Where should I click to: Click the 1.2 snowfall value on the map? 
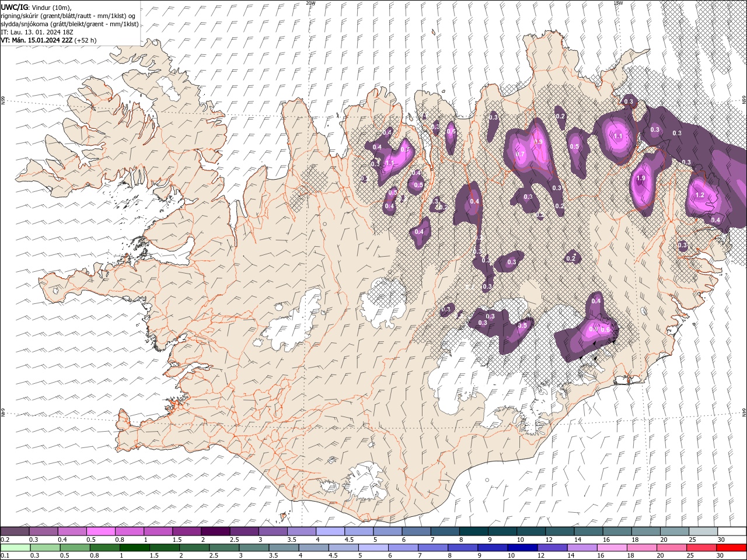click(700, 195)
